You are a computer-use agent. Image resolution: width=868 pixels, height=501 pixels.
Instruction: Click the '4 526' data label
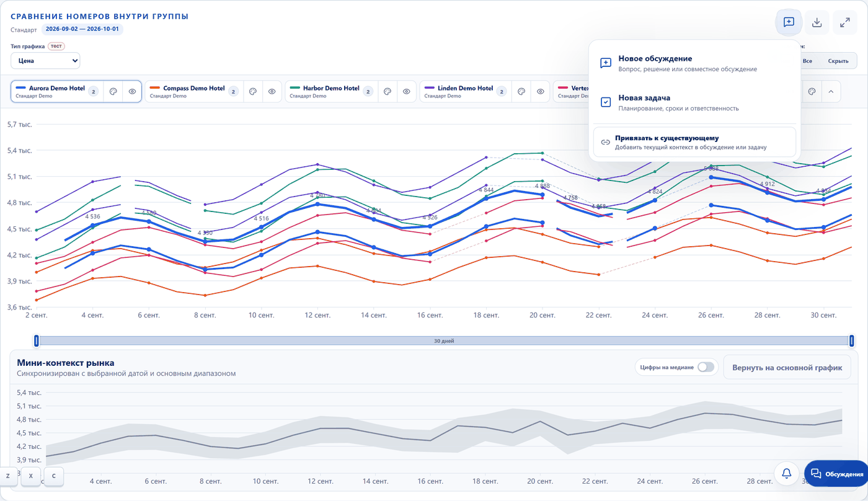430,217
